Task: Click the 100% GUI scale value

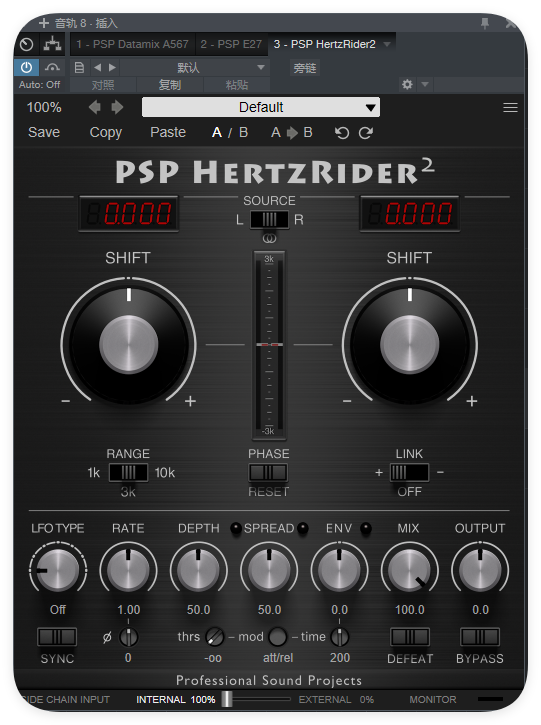Action: coord(44,107)
